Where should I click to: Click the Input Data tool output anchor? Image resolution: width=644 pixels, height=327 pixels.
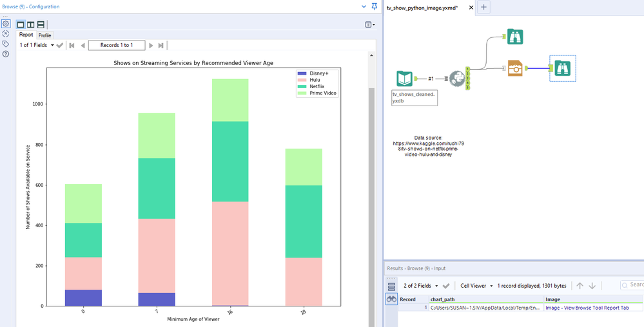point(415,79)
